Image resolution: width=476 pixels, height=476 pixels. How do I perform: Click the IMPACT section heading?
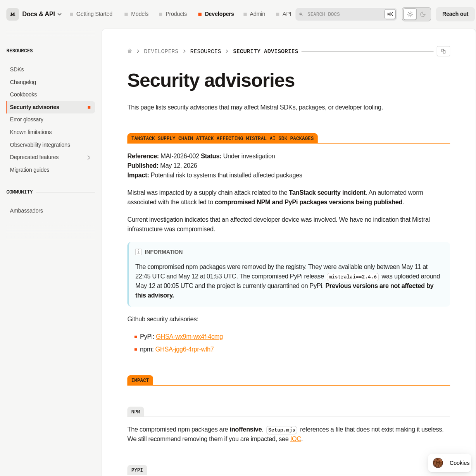point(140,380)
